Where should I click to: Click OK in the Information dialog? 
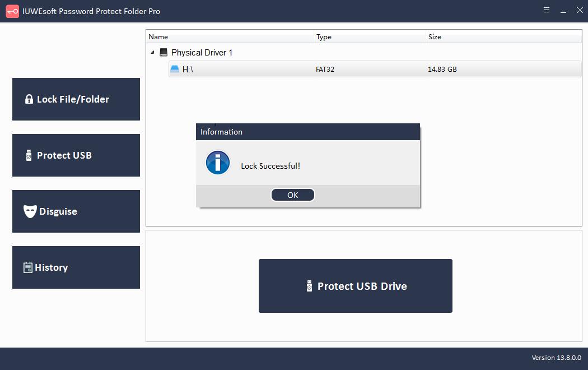pos(292,195)
